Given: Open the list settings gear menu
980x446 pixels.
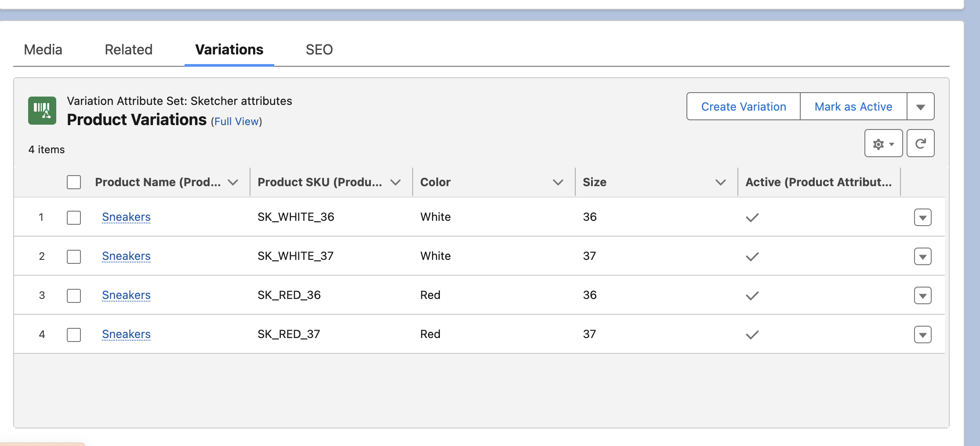Looking at the screenshot, I should 883,144.
